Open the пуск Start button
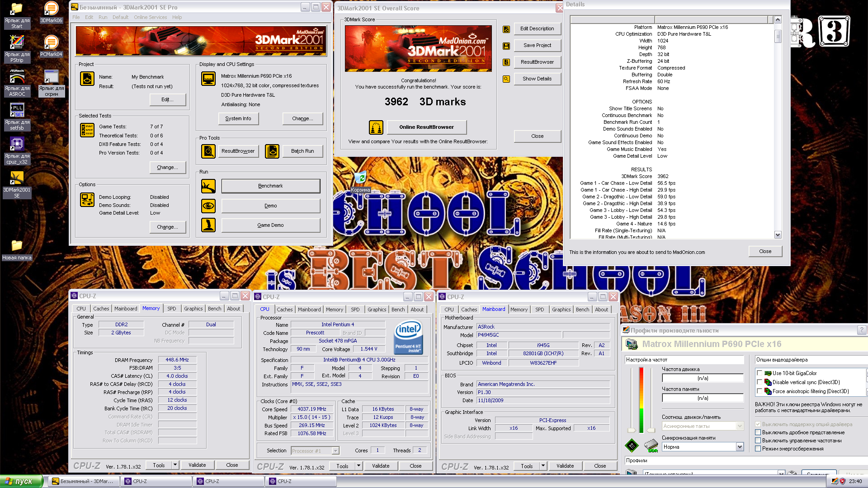The image size is (868, 488). pos(22,481)
